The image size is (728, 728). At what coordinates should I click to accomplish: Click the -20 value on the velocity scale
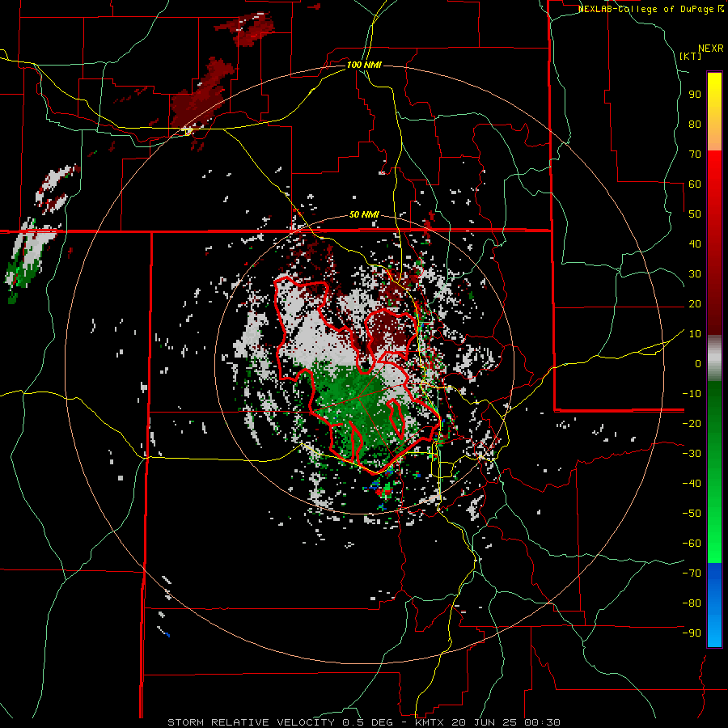(692, 423)
